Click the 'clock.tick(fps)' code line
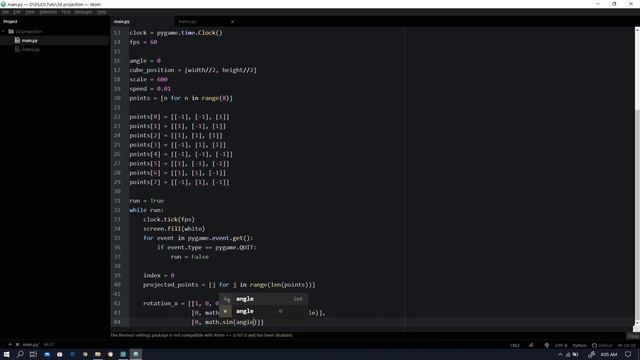The image size is (640, 360). [169, 219]
